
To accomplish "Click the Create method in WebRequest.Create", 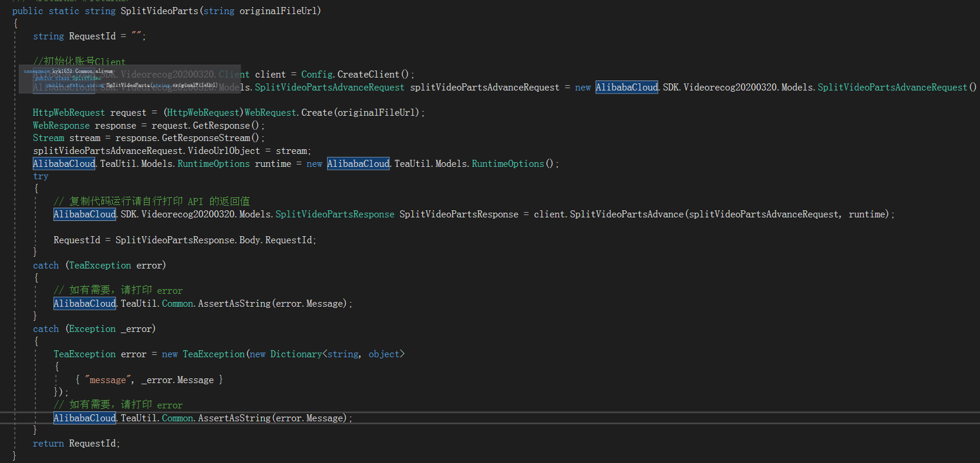I will pos(317,113).
